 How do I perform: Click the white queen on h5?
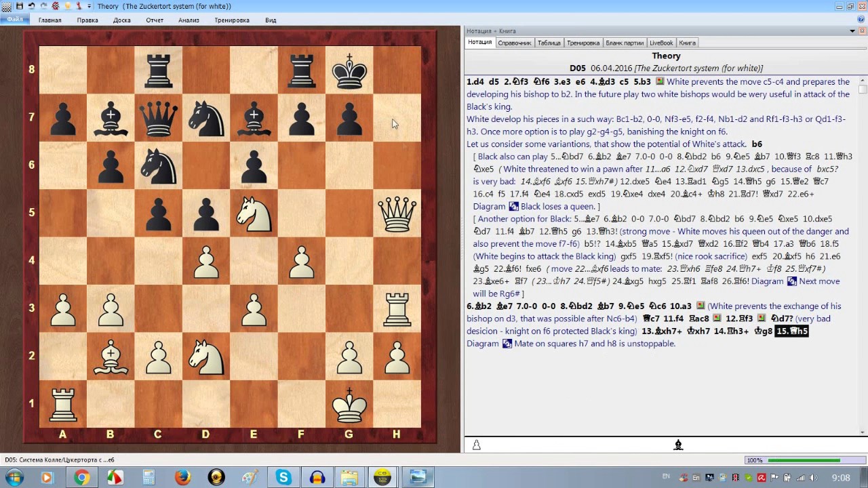[x=397, y=213]
